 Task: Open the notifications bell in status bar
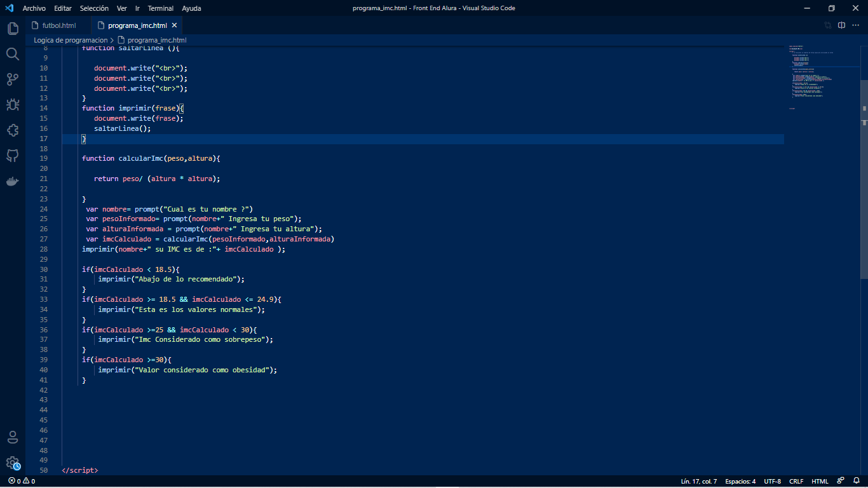[856, 481]
